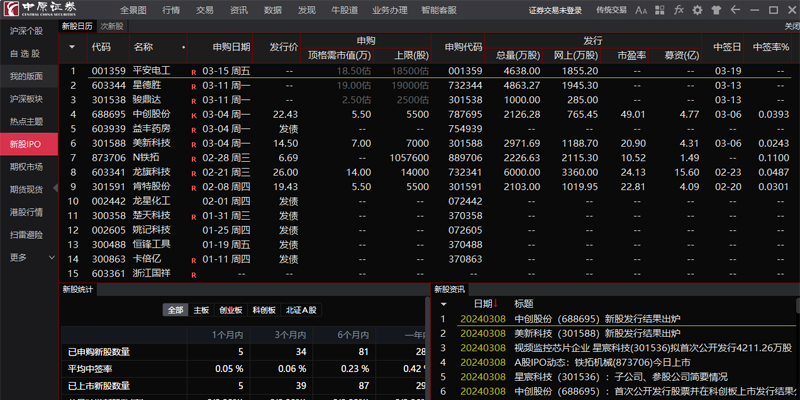Select the 新股资讯 panel tab

(449, 290)
